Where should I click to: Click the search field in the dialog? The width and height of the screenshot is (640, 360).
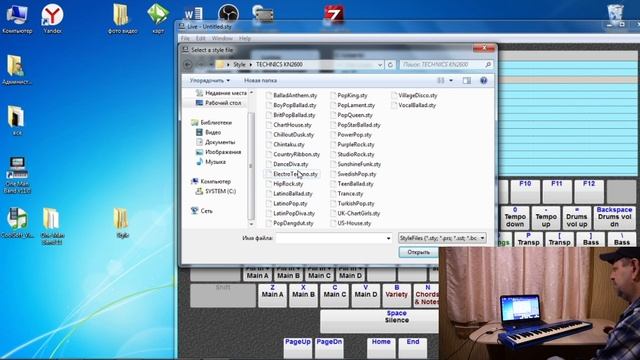click(442, 64)
